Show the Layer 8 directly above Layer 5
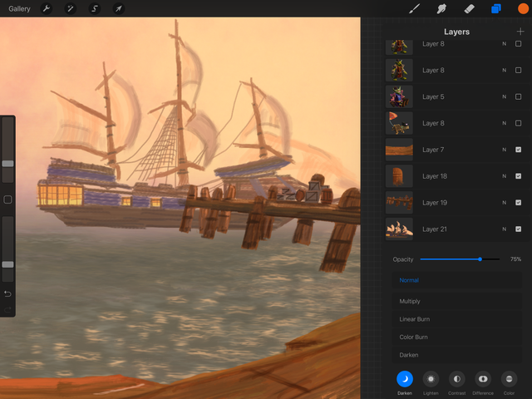Screen dimensions: 532x399 click(x=518, y=70)
